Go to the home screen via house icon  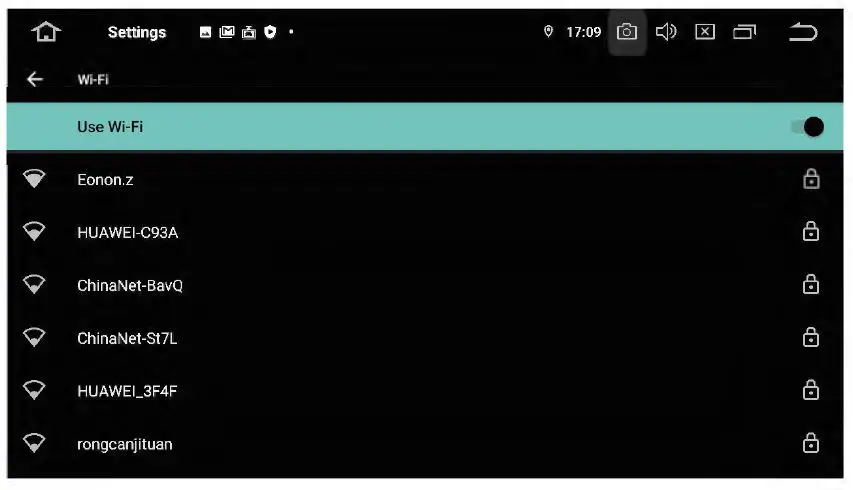point(46,32)
